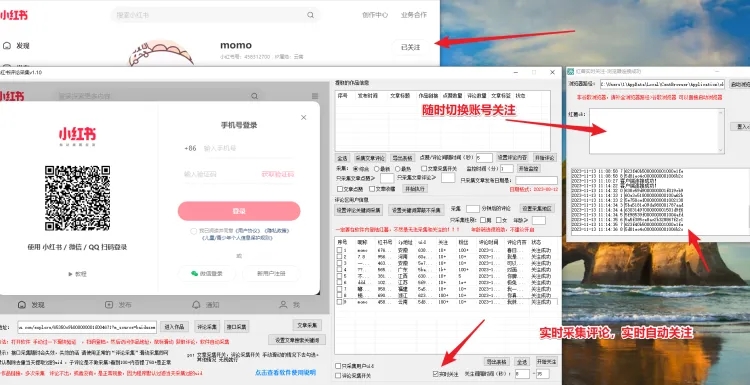Click the 微信登录 button with WeChat icon

click(x=207, y=274)
